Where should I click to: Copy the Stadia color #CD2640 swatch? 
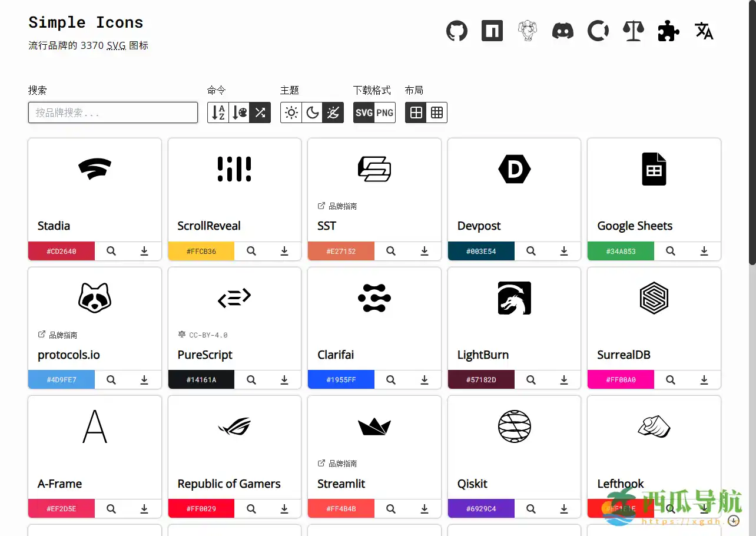[61, 251]
